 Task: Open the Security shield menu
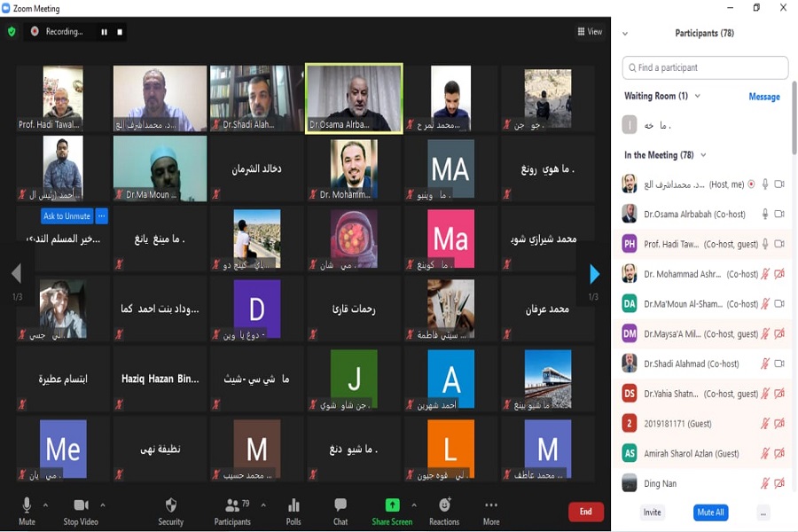point(171,511)
